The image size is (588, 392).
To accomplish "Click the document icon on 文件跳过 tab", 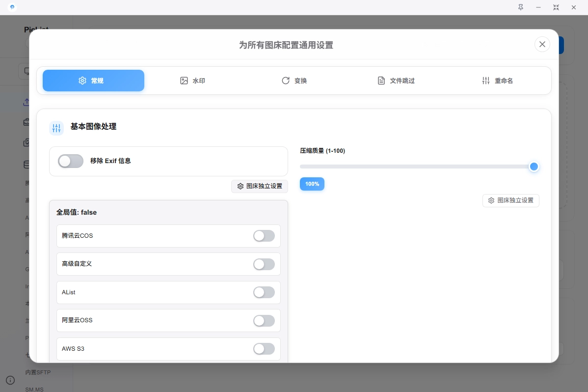I will click(381, 81).
